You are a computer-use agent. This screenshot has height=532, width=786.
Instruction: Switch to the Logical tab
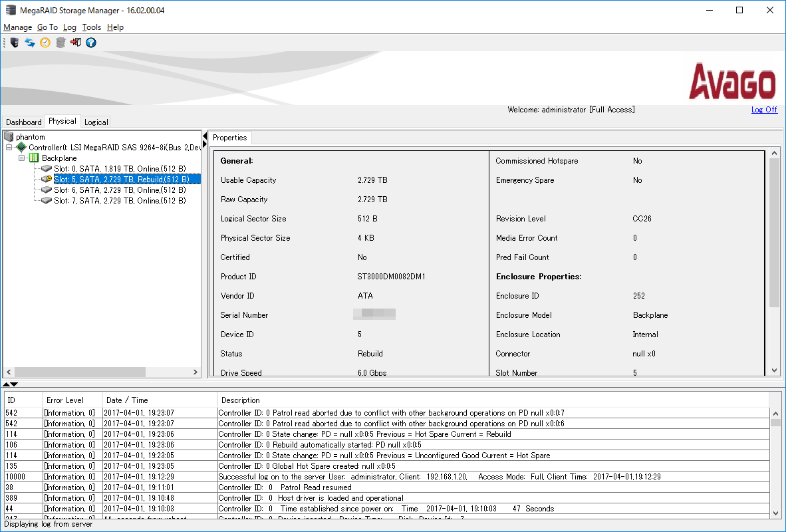point(96,122)
